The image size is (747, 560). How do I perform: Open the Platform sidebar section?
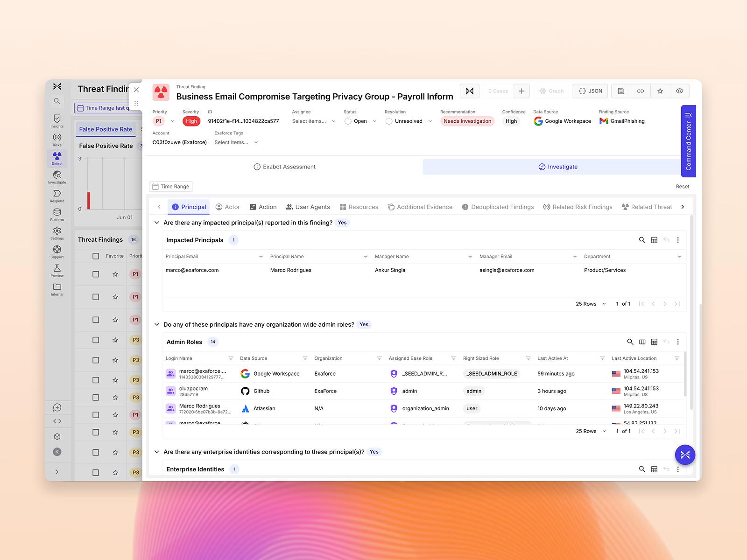click(x=57, y=215)
